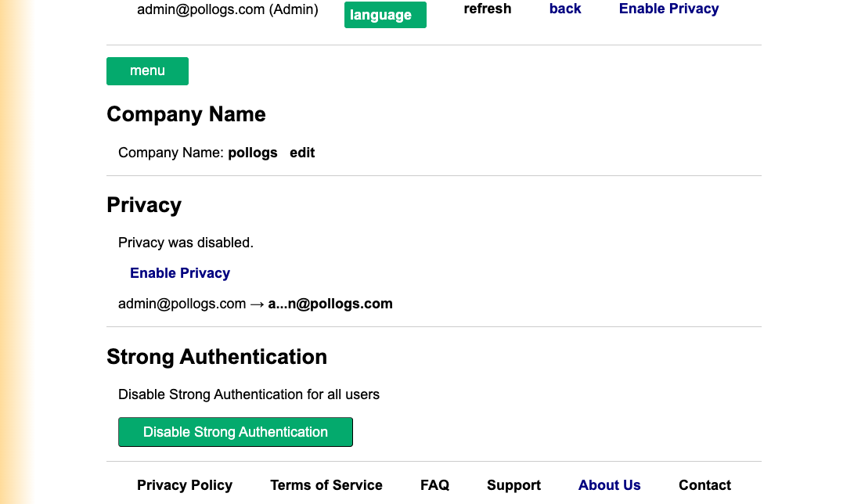This screenshot has width=854, height=504.
Task: Visit the About Us page
Action: point(609,485)
